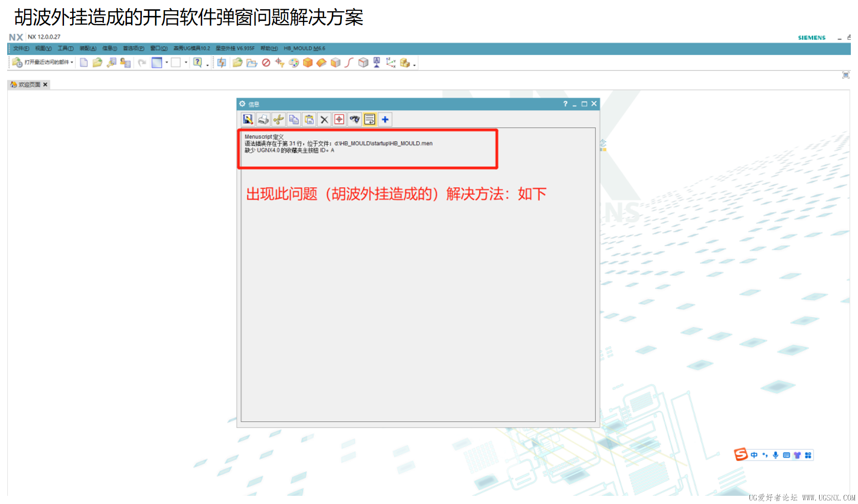
Task: Click the Sogou four-squares toolbox icon
Action: 808,455
